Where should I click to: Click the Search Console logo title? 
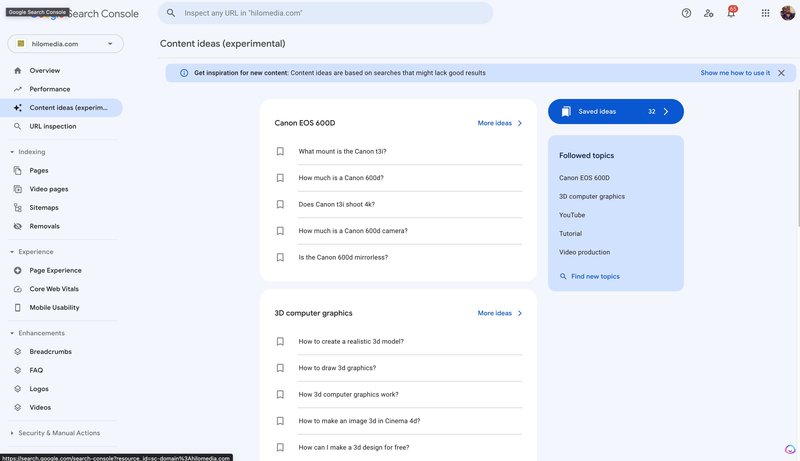(x=84, y=14)
